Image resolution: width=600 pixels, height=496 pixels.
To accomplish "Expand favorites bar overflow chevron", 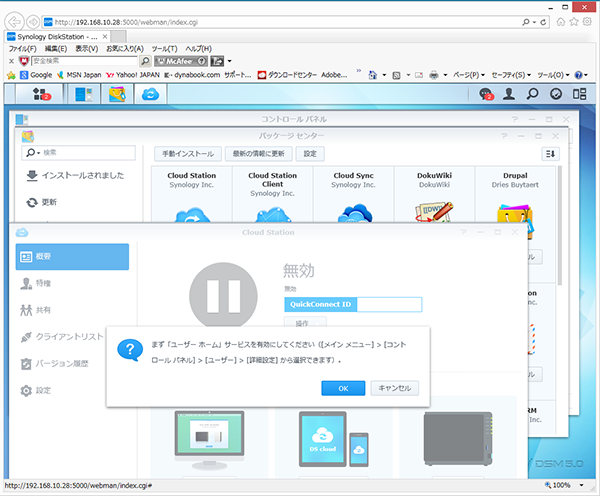I will (359, 71).
